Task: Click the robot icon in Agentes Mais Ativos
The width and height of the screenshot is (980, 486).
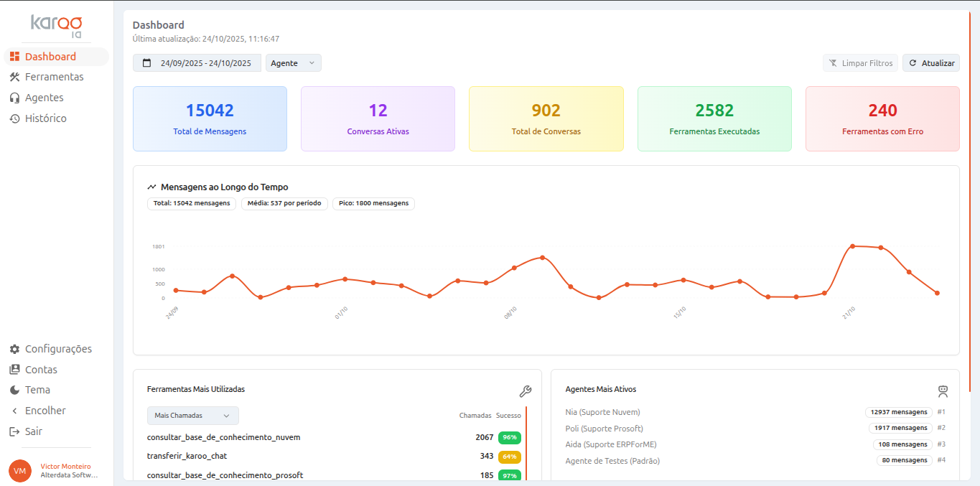Action: pos(943,391)
